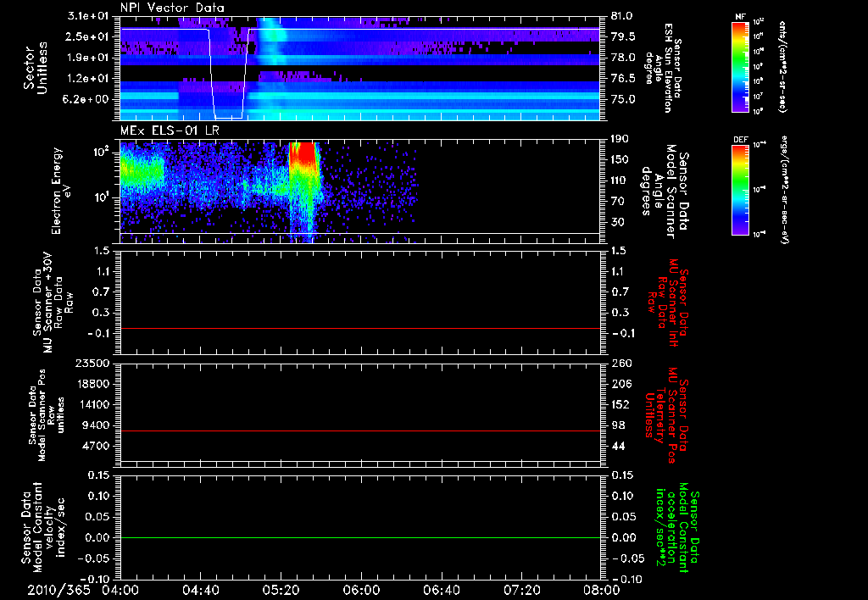The width and height of the screenshot is (868, 600).
Task: Click the NF color scale bar
Action: [x=740, y=66]
